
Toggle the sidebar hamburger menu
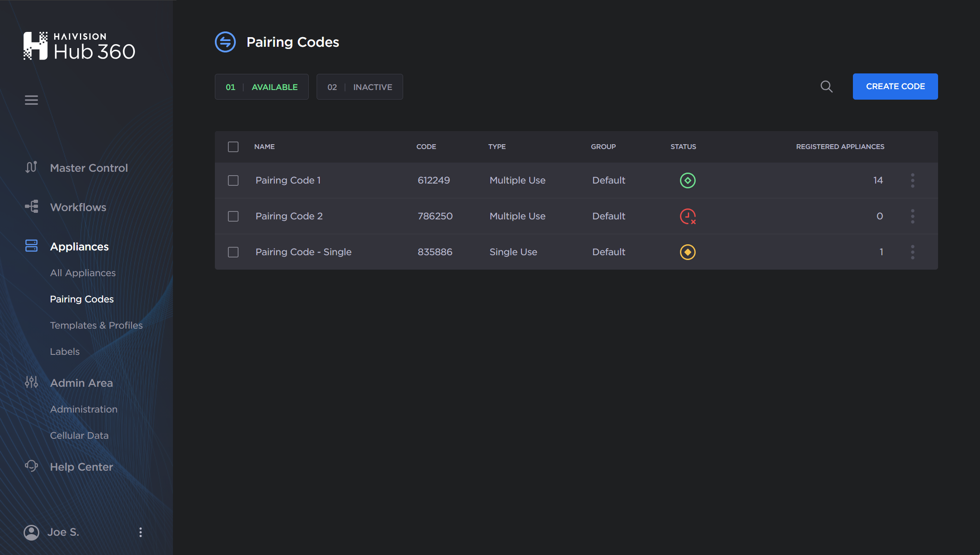31,100
